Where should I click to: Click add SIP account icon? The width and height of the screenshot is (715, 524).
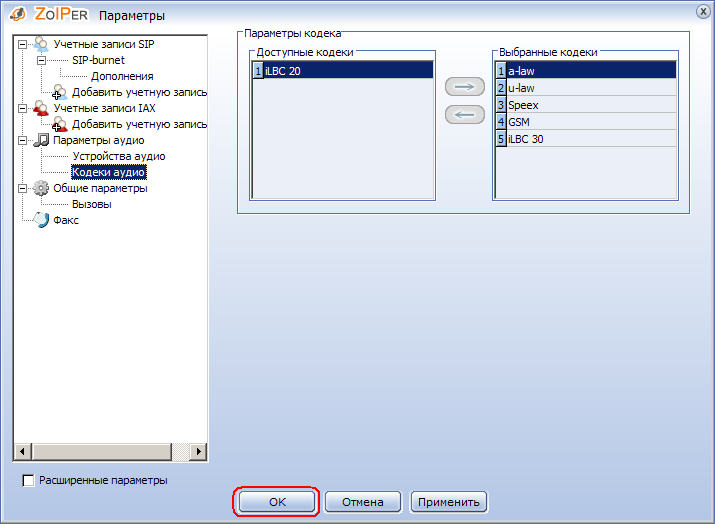click(x=60, y=92)
